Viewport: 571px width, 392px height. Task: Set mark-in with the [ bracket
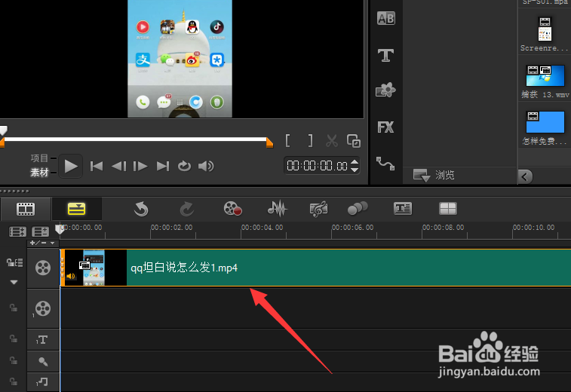(x=287, y=140)
